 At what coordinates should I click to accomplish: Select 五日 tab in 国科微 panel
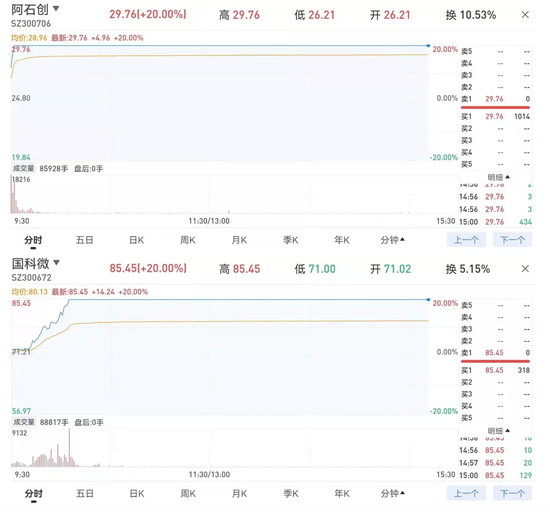tap(85, 494)
